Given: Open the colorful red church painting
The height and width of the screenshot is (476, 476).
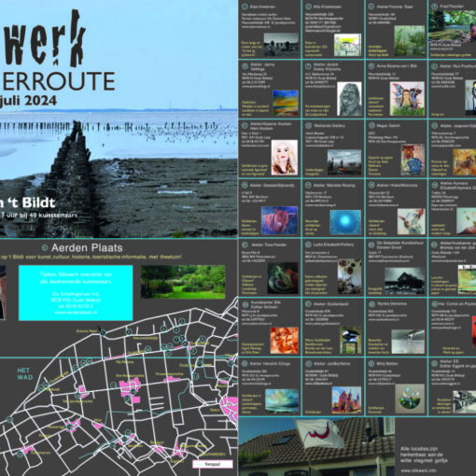Looking at the screenshot, I should [346, 399].
